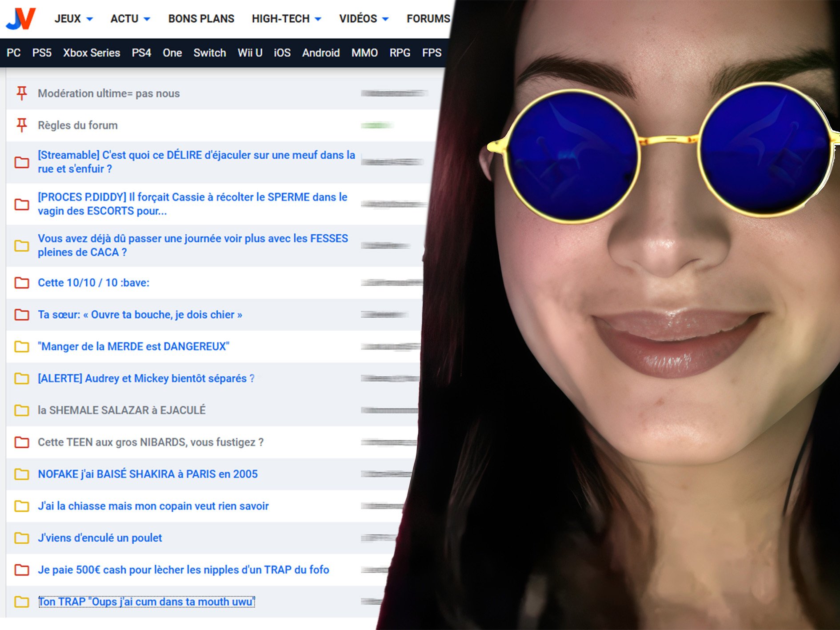Open the Règles du forum topic

pos(78,125)
